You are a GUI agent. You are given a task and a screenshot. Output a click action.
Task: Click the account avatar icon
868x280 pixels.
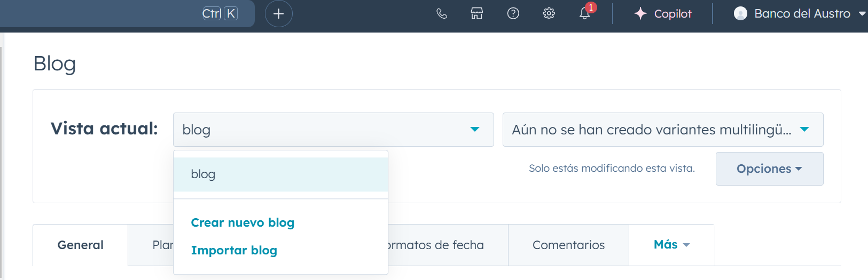click(740, 14)
